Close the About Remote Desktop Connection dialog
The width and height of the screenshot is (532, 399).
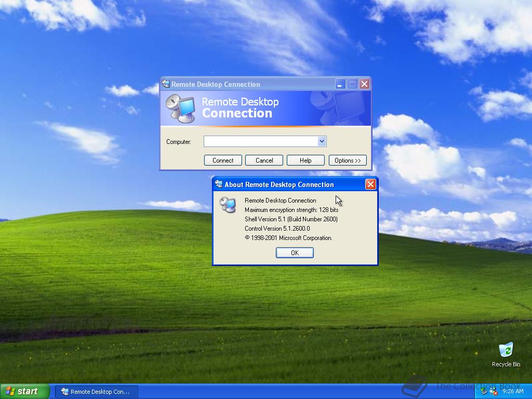[370, 184]
